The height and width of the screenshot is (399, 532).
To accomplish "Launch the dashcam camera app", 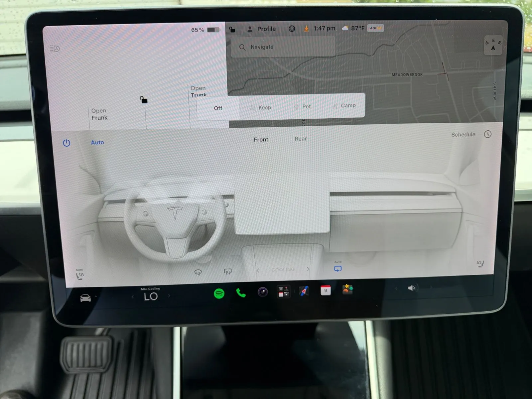I will 263,292.
